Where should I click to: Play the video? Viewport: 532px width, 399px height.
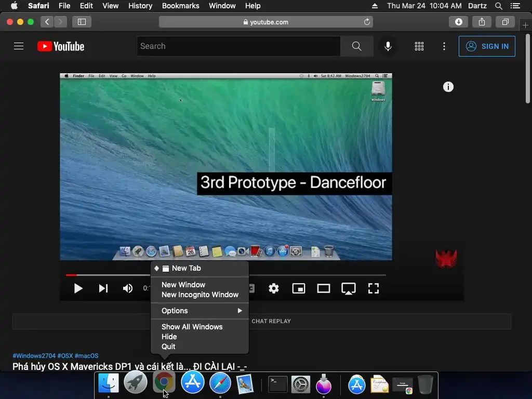(78, 288)
